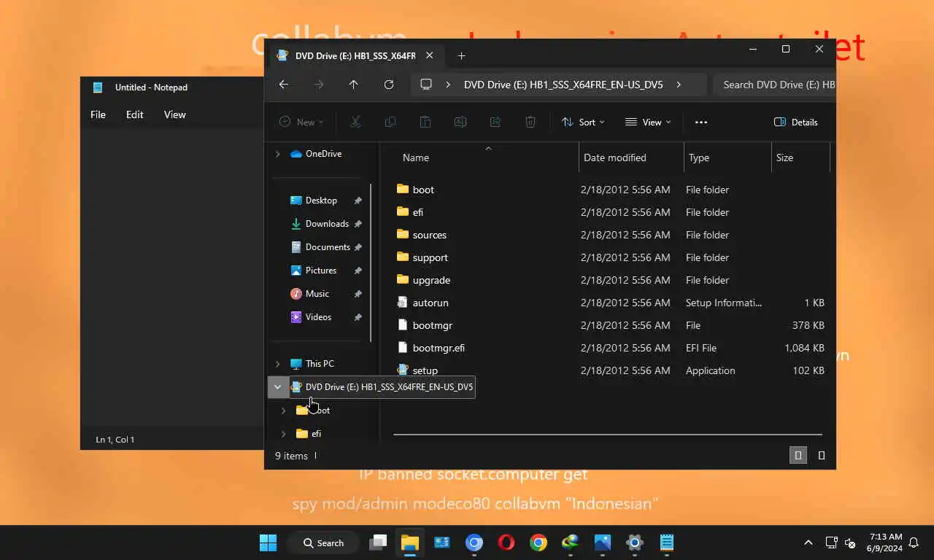Click the notification bell icon
Viewport: 934px width, 560px height.
pos(914,542)
